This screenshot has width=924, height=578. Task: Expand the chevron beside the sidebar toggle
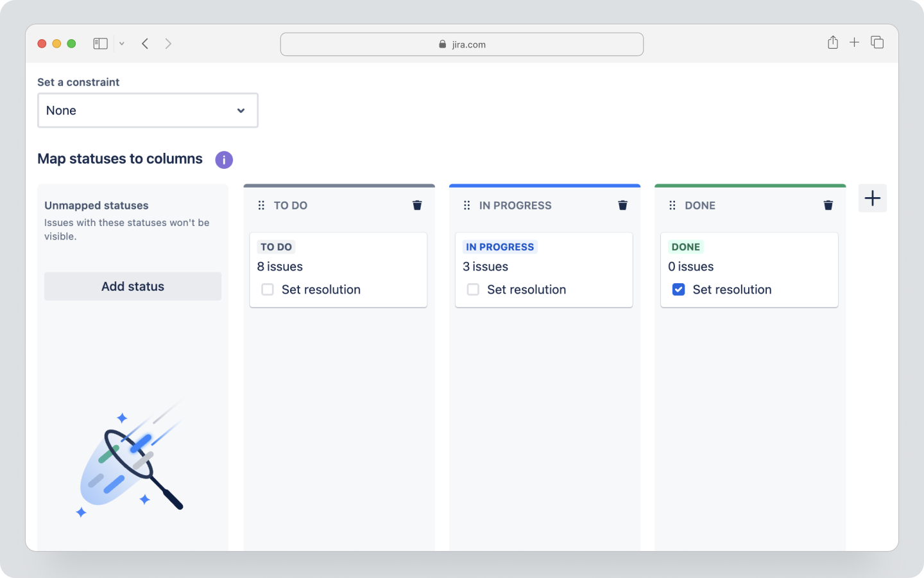click(121, 43)
